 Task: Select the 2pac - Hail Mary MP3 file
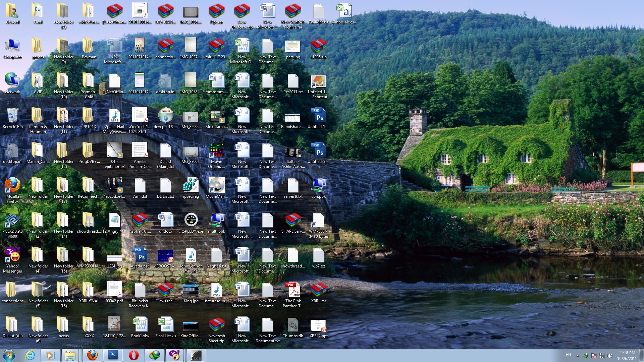115,120
